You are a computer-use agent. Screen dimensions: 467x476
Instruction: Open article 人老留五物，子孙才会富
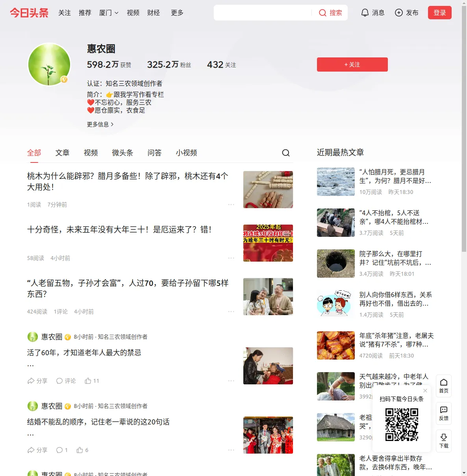point(128,288)
